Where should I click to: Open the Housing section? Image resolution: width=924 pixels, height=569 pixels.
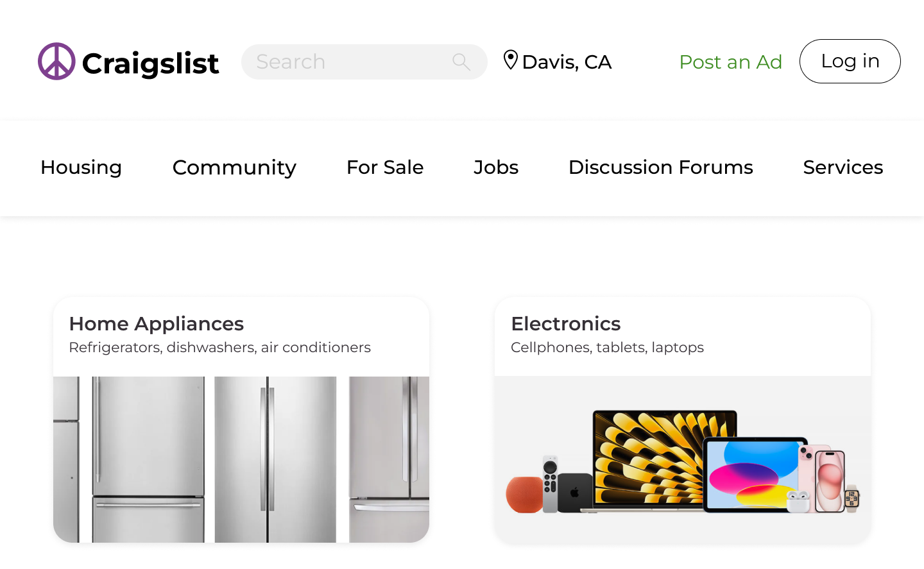coord(81,167)
